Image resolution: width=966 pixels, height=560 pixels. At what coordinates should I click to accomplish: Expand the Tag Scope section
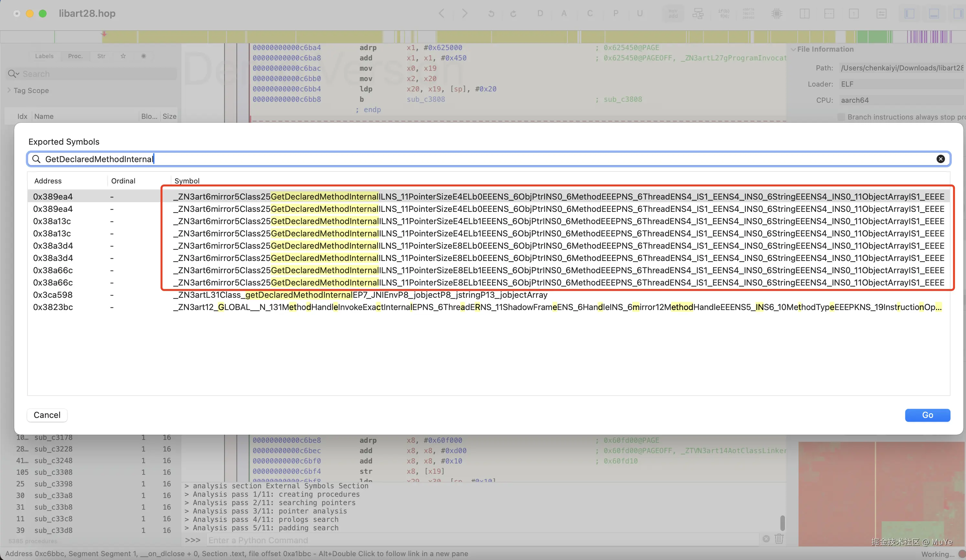point(9,90)
